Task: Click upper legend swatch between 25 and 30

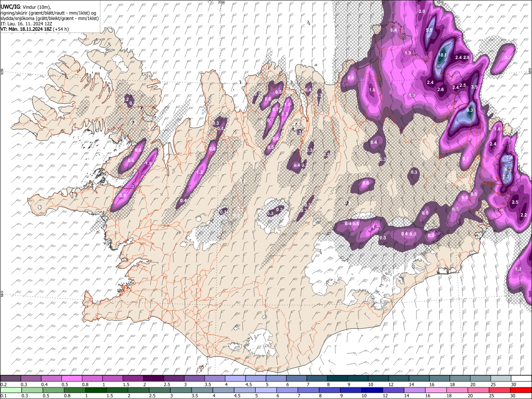Action: click(x=501, y=378)
